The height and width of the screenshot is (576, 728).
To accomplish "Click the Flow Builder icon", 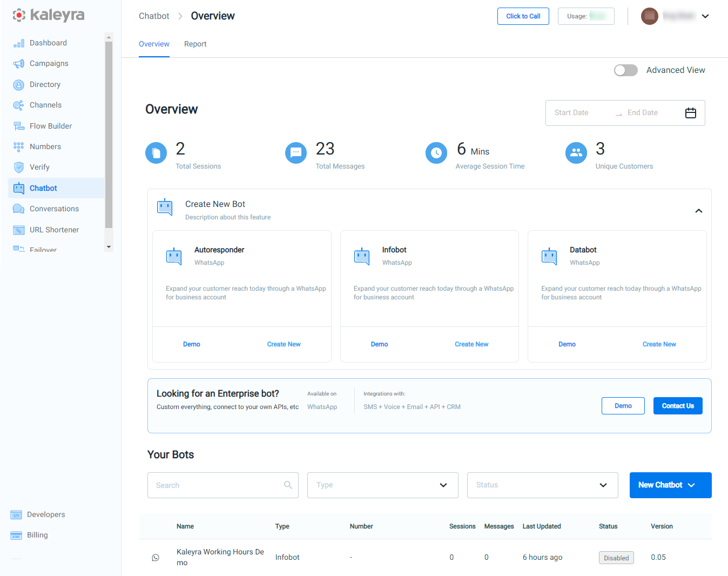I will (x=19, y=126).
